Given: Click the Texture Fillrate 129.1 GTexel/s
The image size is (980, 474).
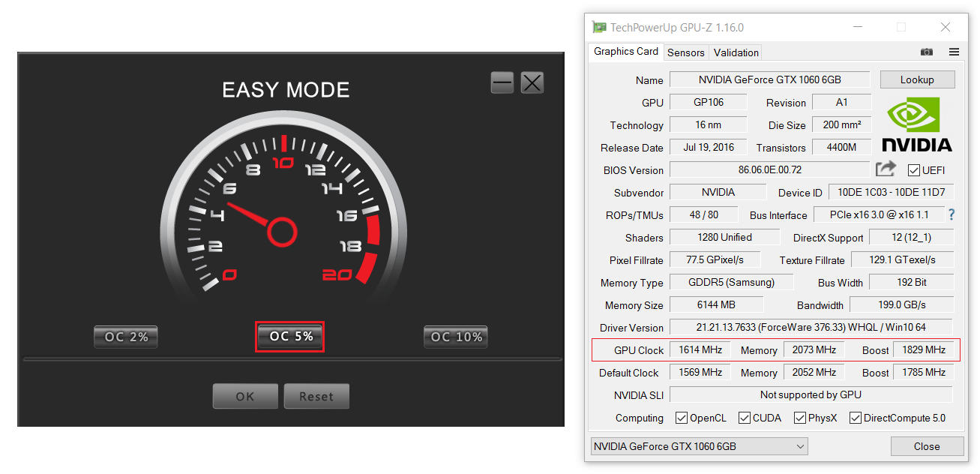Looking at the screenshot, I should tap(902, 259).
